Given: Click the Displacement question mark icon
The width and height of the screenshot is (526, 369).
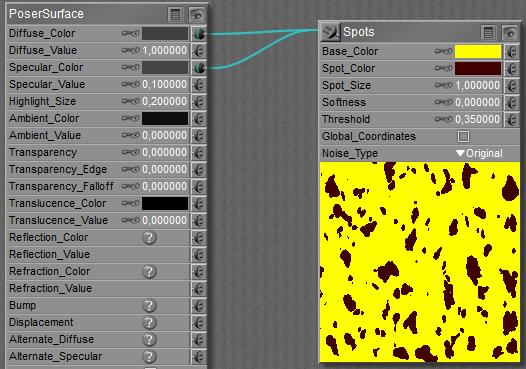Looking at the screenshot, I should (x=149, y=322).
